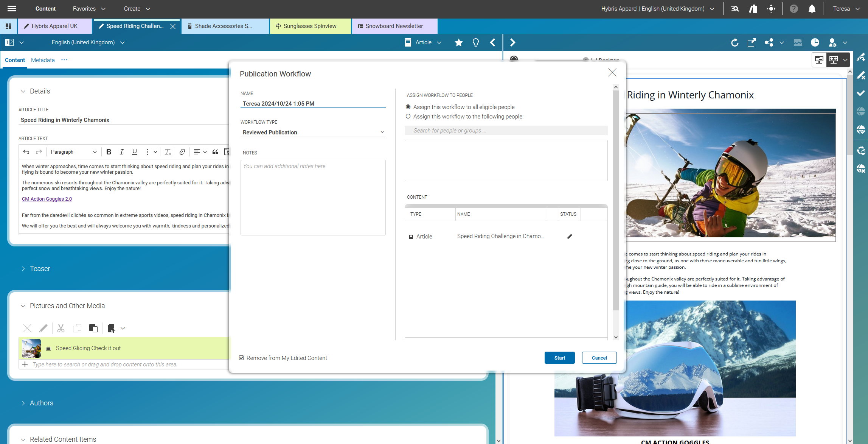This screenshot has height=444, width=868.
Task: Reload the preview panel
Action: (735, 42)
